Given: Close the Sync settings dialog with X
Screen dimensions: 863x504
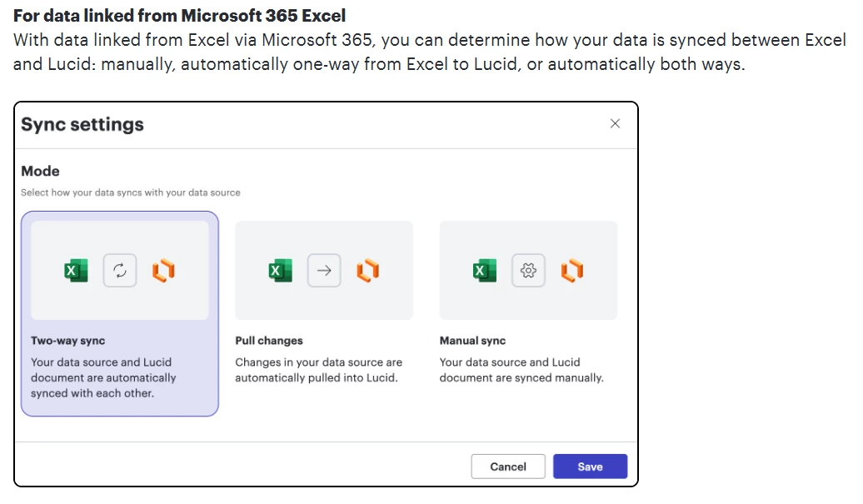Looking at the screenshot, I should [615, 124].
